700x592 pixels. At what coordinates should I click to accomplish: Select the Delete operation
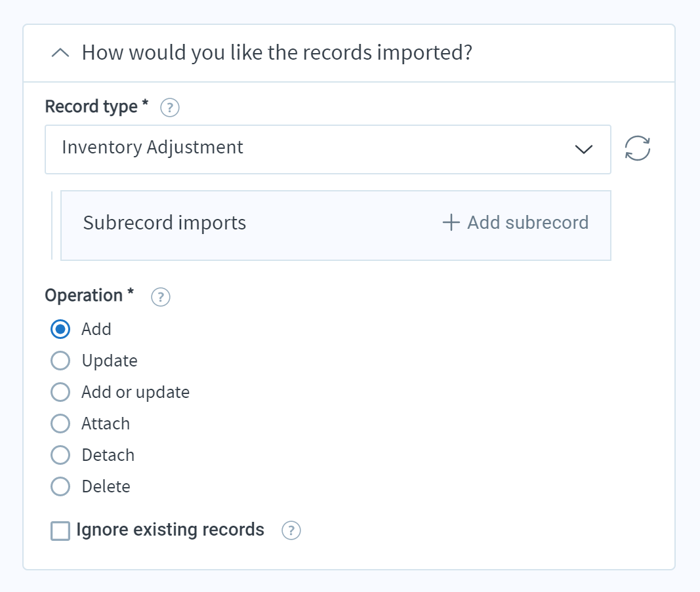[x=60, y=486]
